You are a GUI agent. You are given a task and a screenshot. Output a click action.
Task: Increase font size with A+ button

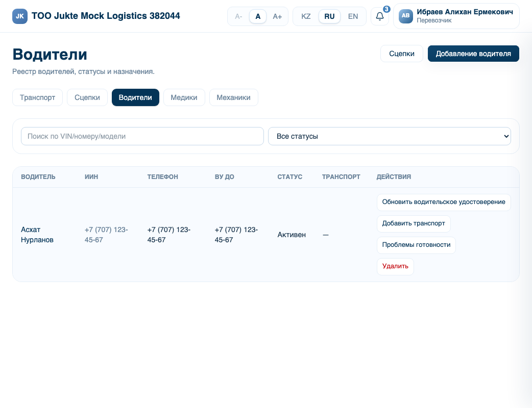pos(277,16)
